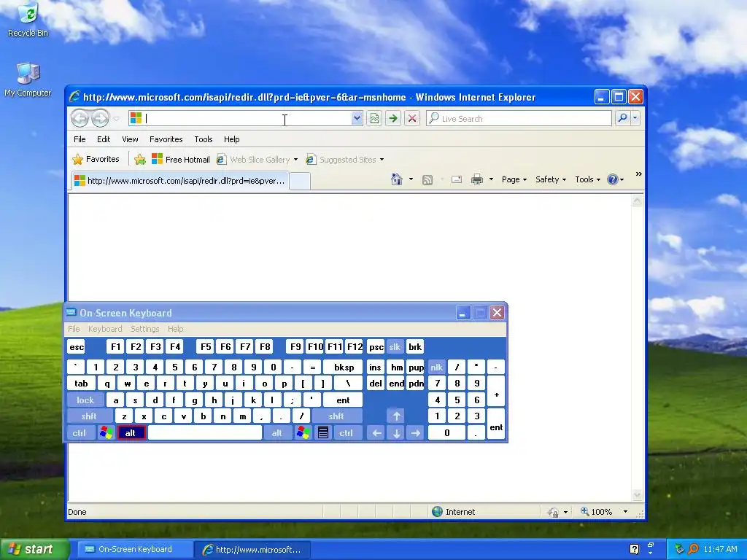Click the RSS Feeds icon

(427, 179)
